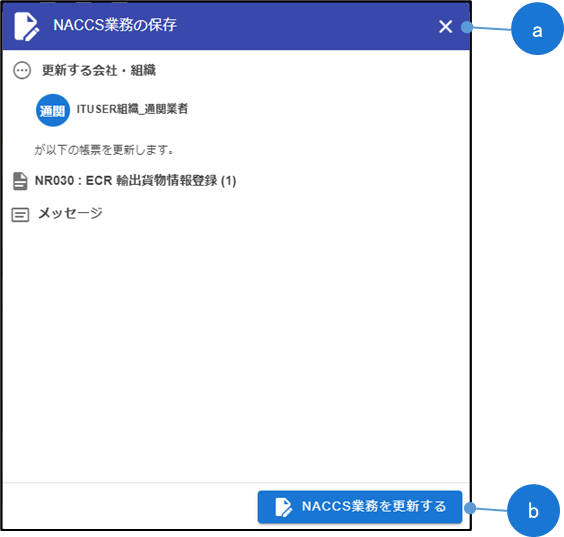Select ITUSER組織_通関業者 organization name
This screenshot has width=564, height=537.
click(132, 109)
